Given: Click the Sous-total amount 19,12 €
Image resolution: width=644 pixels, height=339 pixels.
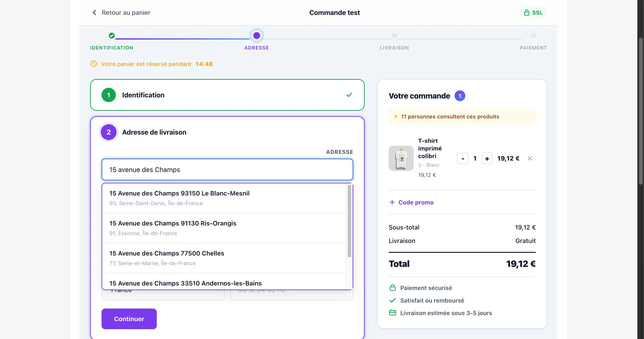Looking at the screenshot, I should coord(525,227).
